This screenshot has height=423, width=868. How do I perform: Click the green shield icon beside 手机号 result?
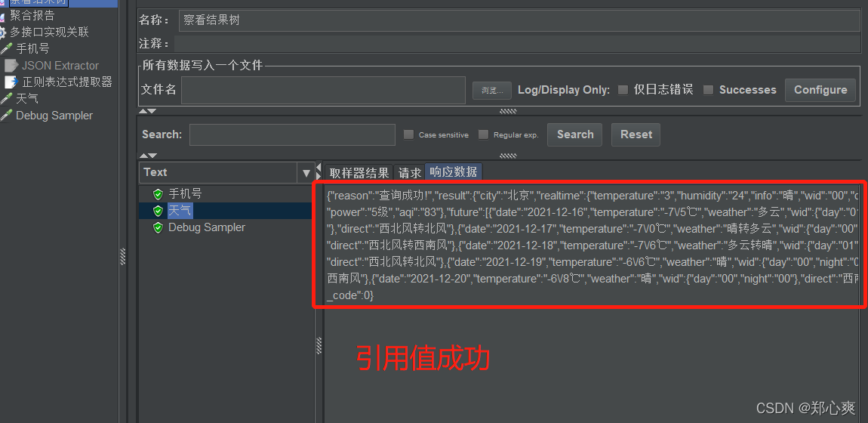click(159, 194)
